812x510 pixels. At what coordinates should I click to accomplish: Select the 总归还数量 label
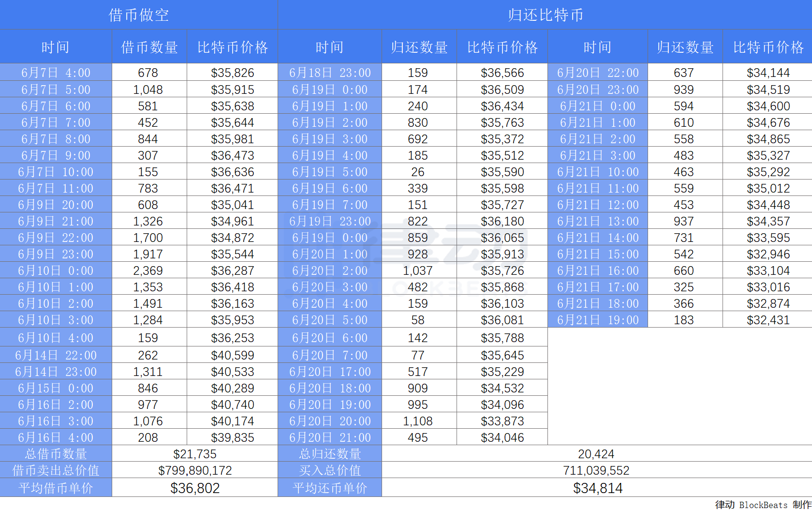[x=330, y=454]
